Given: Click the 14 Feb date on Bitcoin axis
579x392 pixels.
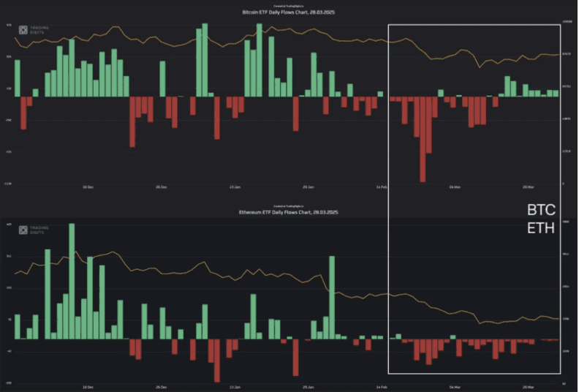Looking at the screenshot, I should pos(382,187).
